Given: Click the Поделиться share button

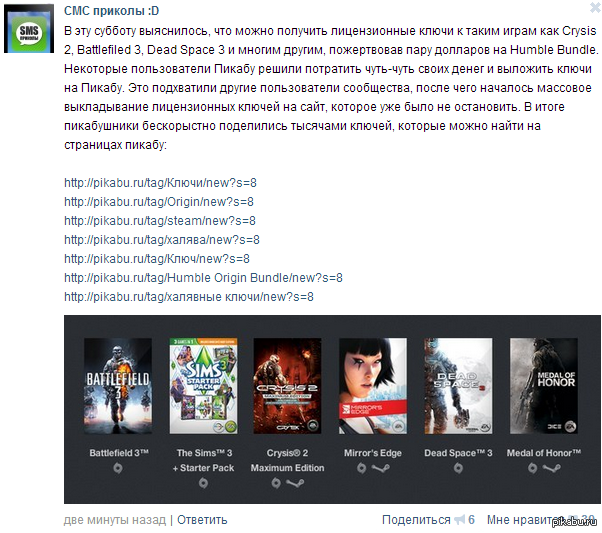Looking at the screenshot, I should point(416,520).
